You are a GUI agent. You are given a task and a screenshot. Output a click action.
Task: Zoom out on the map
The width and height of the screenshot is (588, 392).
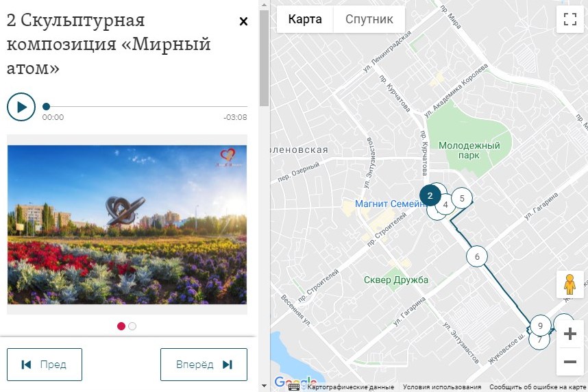point(570,362)
